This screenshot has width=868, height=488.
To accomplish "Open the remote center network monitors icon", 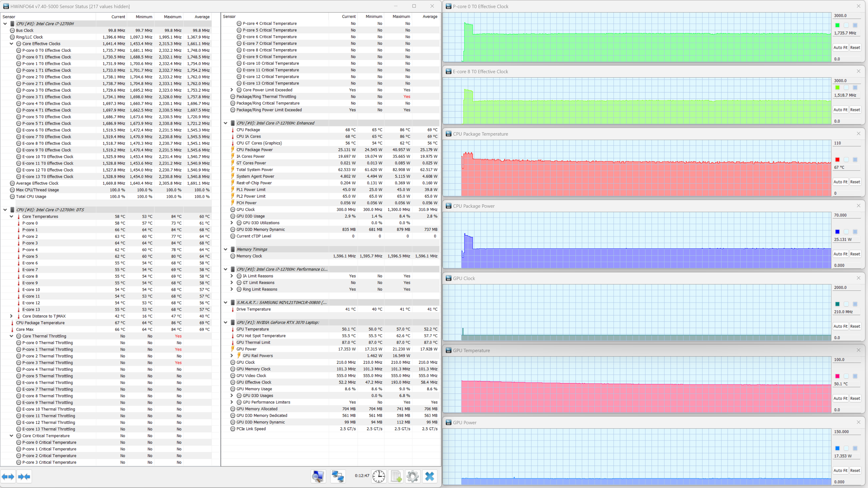I will 338,476.
